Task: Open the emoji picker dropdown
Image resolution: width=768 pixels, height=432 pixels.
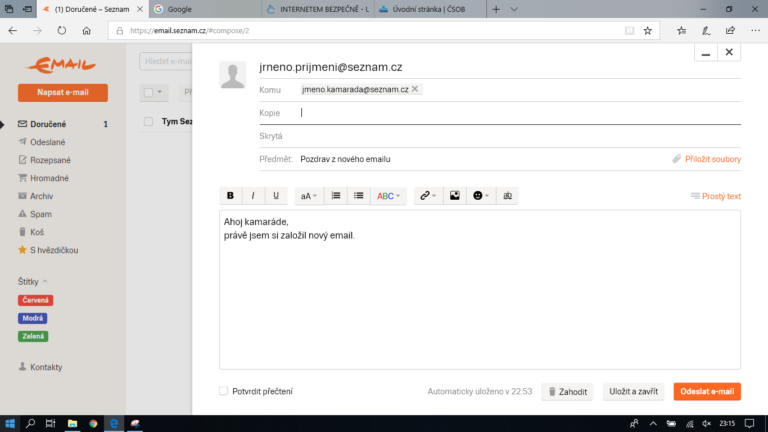Action: click(481, 196)
